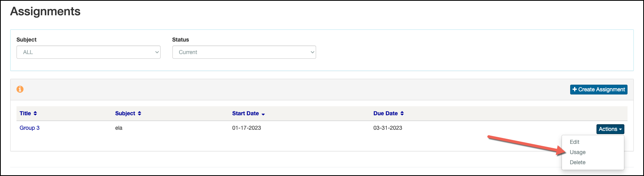Click the ela subject cell
Viewport: 644px width, 176px height.
(119, 128)
